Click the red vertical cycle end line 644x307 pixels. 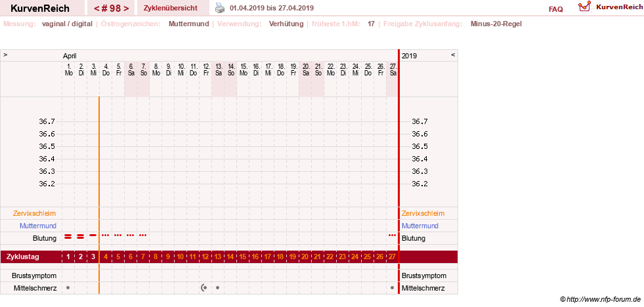(x=398, y=172)
